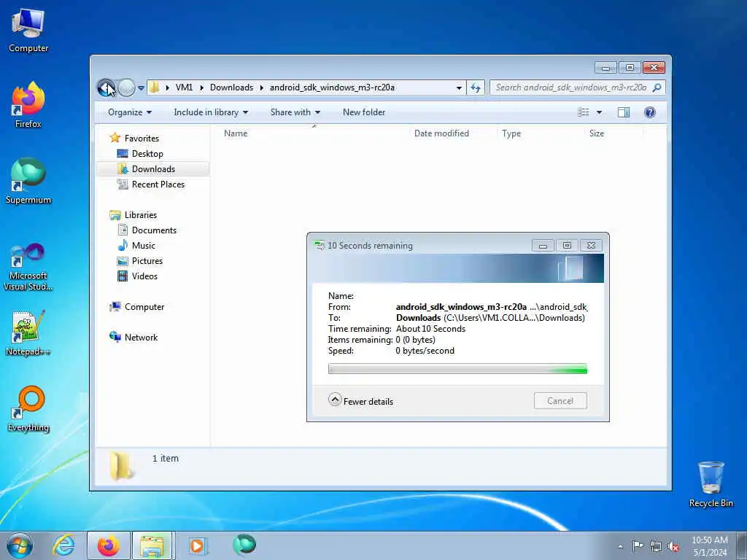This screenshot has width=747, height=560.
Task: Select Libraries in navigation pane
Action: pos(141,215)
